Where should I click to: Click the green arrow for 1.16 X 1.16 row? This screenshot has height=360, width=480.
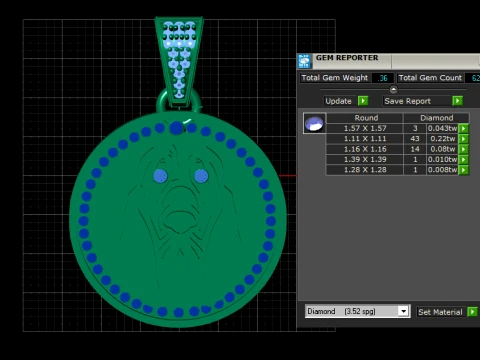pyautogui.click(x=463, y=149)
